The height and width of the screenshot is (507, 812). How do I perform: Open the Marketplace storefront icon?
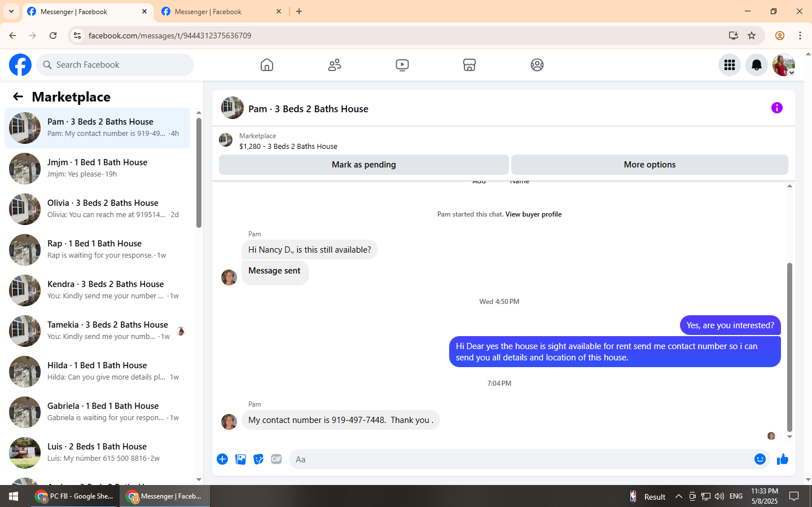tap(469, 65)
